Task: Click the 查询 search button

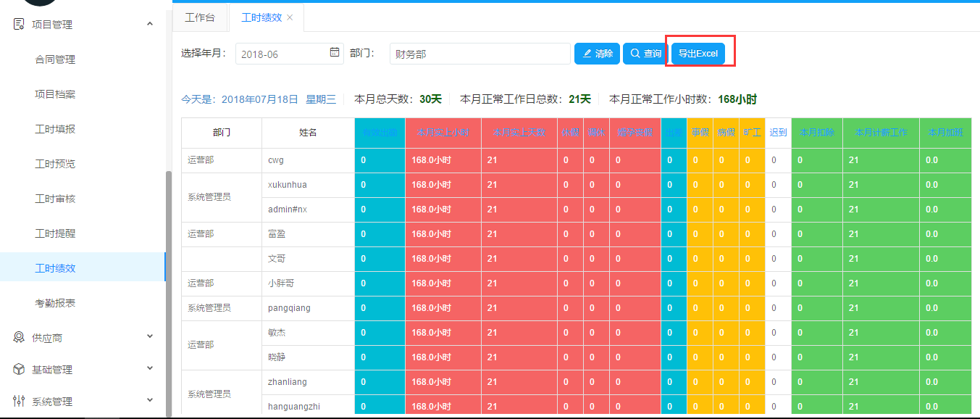Action: (x=645, y=54)
